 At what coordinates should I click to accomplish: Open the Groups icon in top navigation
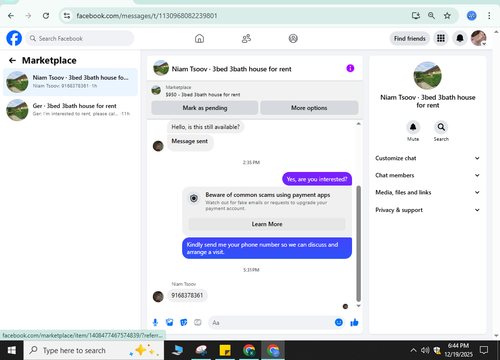(x=293, y=39)
